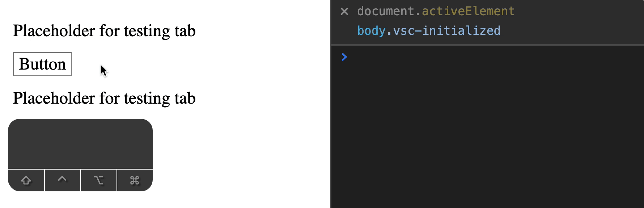
Task: Click the blue console prompt chevron
Action: click(344, 57)
